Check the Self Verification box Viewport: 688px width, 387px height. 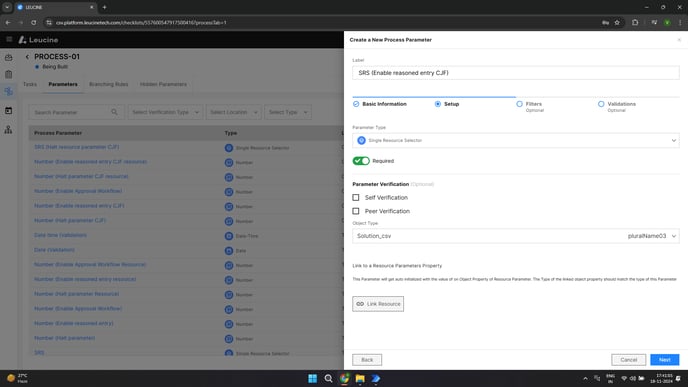(x=356, y=197)
